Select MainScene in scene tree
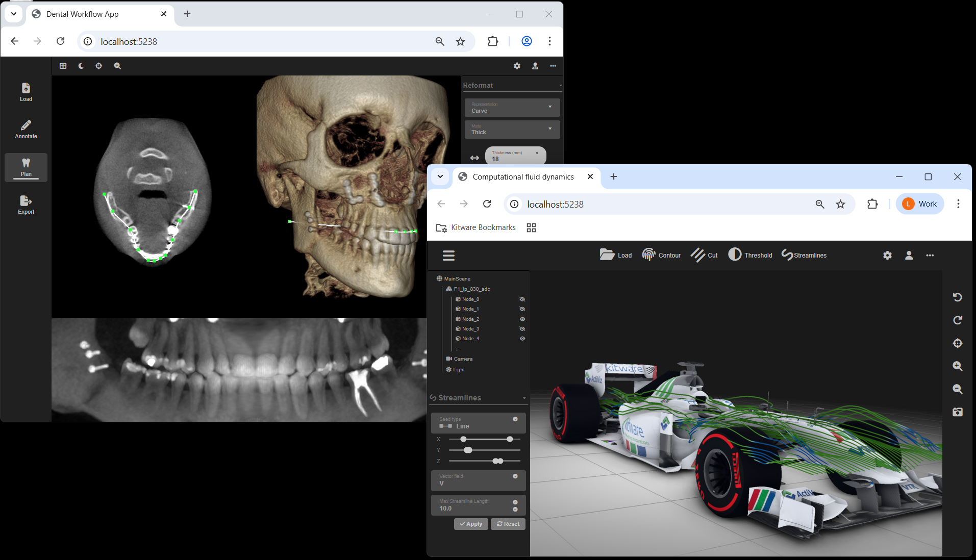 coord(453,279)
